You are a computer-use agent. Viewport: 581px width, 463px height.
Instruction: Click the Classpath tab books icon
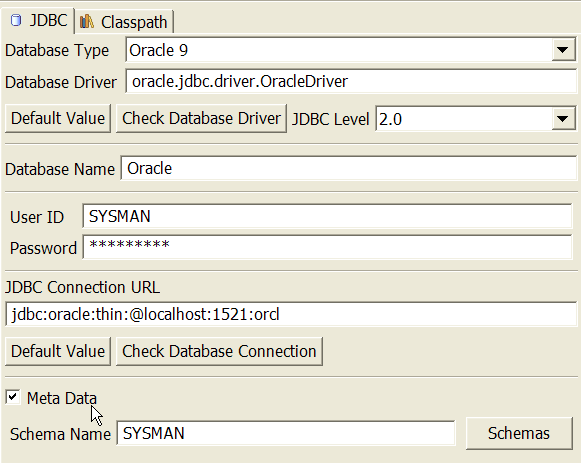(x=87, y=21)
